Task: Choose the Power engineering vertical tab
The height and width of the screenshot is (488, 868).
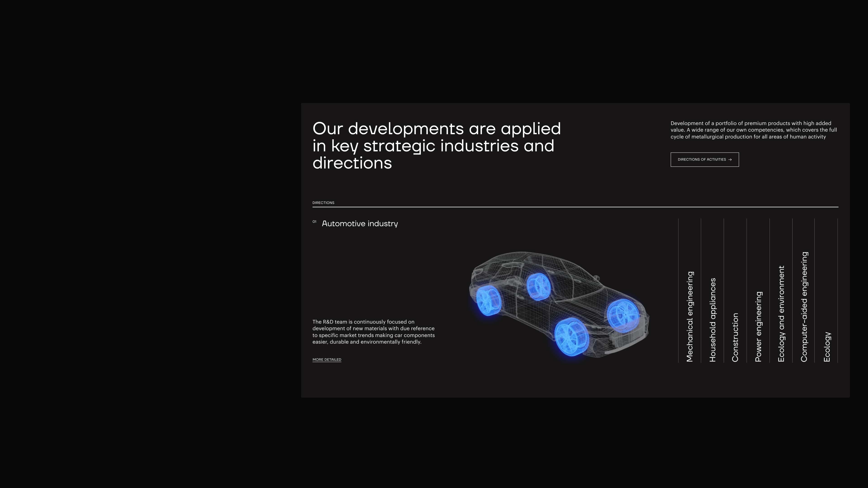Action: tap(758, 291)
